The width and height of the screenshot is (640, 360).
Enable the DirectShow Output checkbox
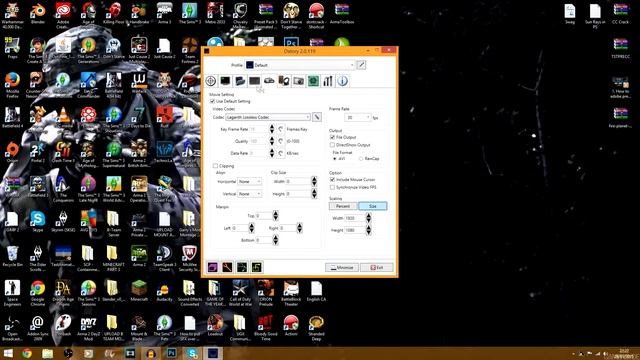[x=332, y=145]
